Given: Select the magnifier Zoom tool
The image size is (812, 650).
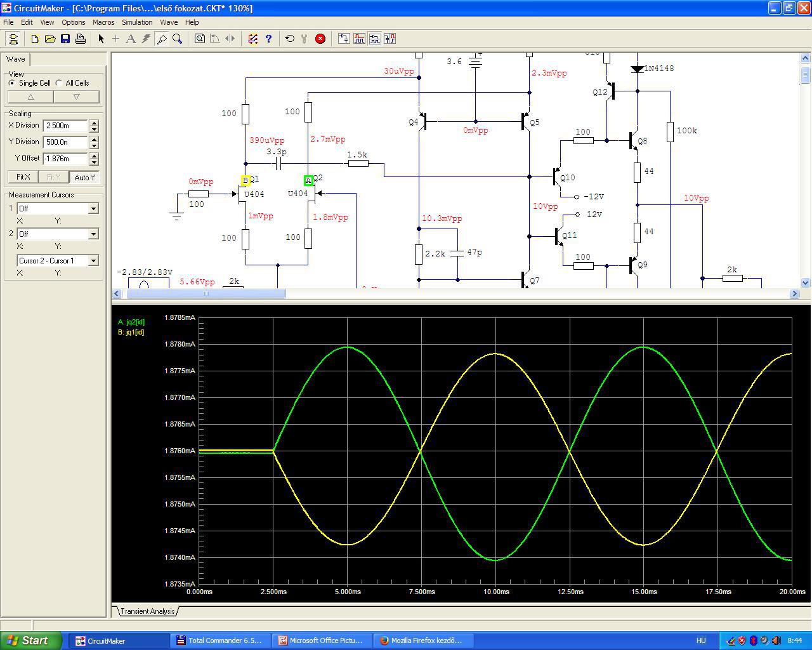Looking at the screenshot, I should pyautogui.click(x=178, y=39).
